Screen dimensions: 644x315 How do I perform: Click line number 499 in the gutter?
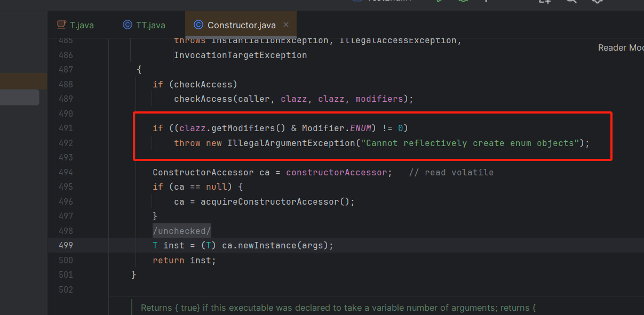click(x=66, y=245)
